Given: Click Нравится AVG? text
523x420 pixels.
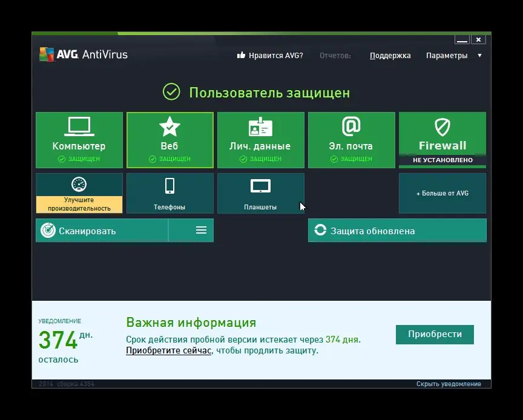Looking at the screenshot, I should coord(276,56).
